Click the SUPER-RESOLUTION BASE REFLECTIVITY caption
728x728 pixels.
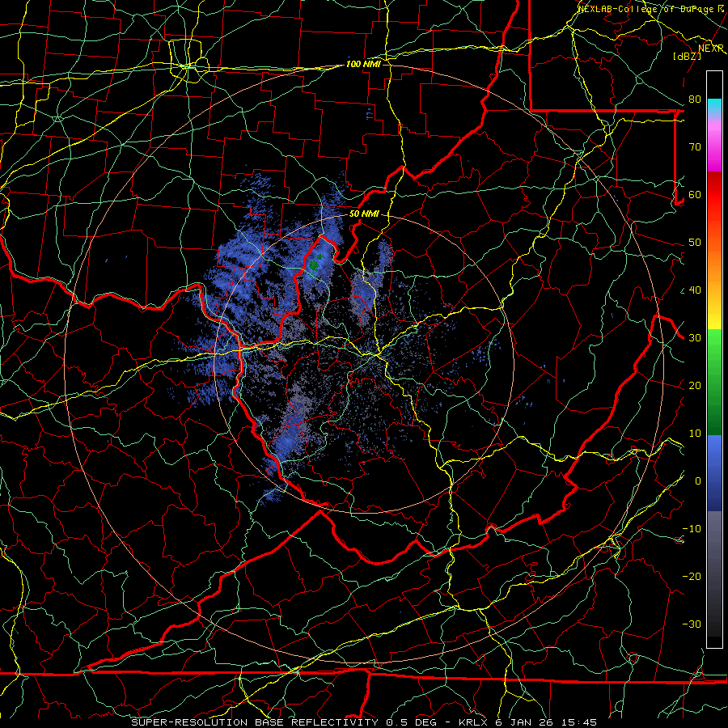point(255,722)
